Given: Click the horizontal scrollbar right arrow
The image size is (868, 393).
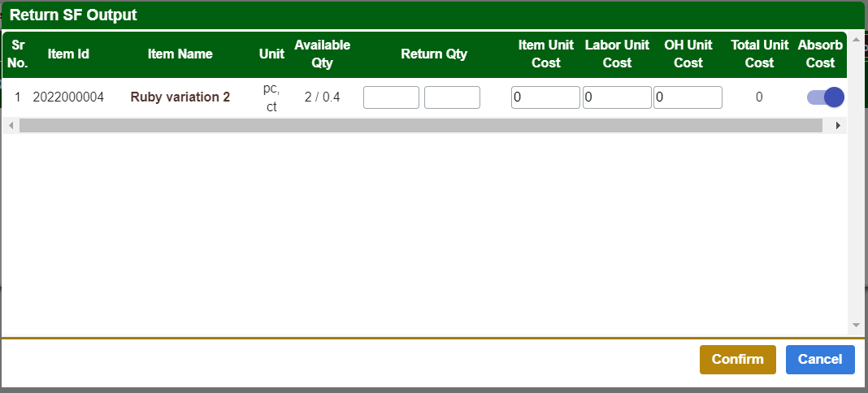Looking at the screenshot, I should (x=839, y=126).
